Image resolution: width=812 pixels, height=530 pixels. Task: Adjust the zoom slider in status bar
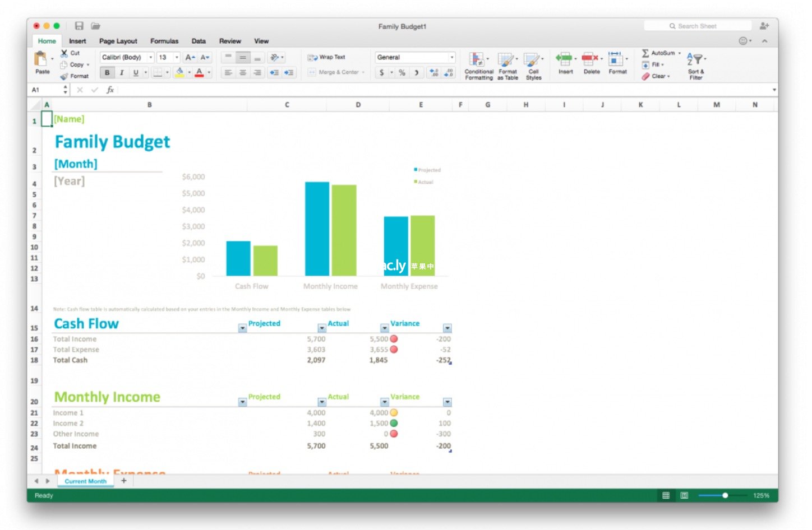[x=725, y=495]
